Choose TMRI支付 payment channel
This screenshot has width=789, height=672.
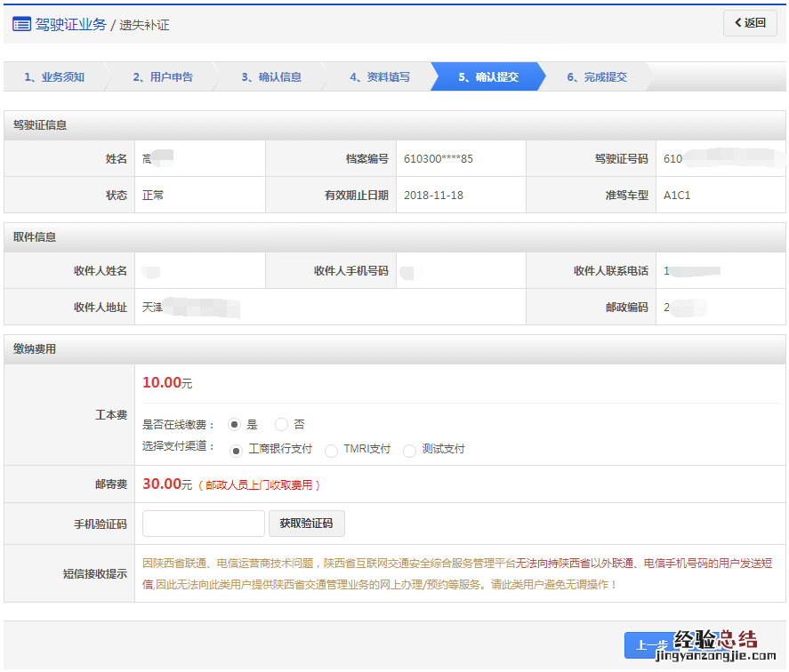(x=331, y=451)
